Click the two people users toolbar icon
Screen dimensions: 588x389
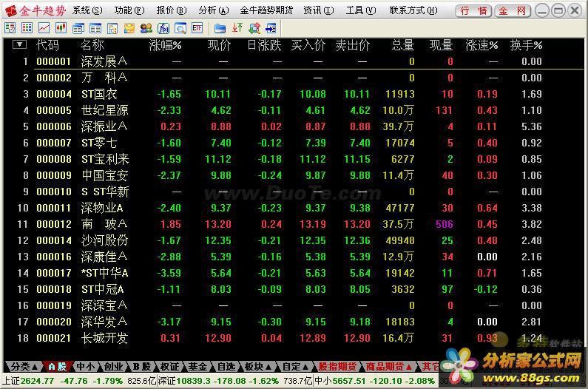pyautogui.click(x=146, y=28)
